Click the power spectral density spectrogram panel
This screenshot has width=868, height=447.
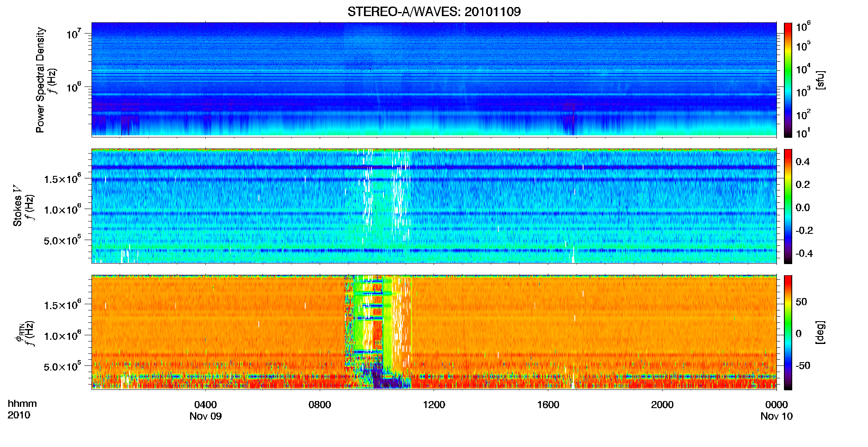[x=434, y=79]
